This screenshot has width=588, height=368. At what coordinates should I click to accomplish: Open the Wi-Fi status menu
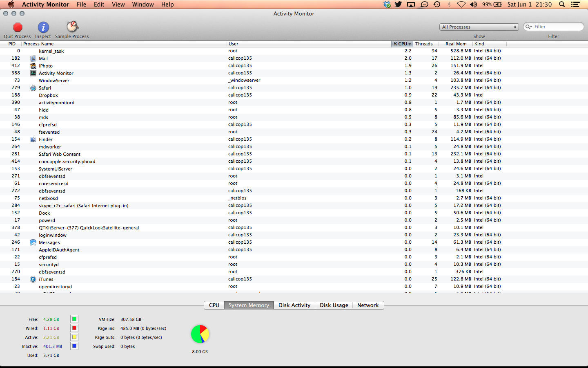[x=461, y=4]
